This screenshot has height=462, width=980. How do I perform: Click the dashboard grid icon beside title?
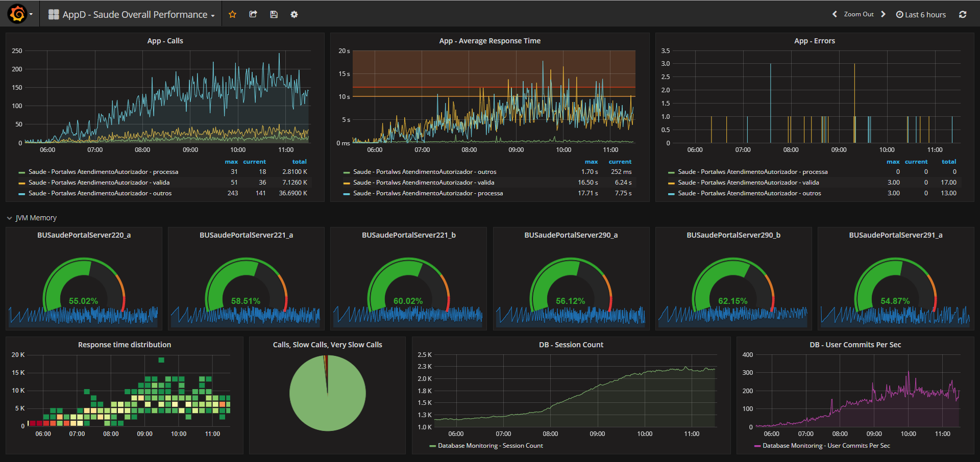point(54,14)
